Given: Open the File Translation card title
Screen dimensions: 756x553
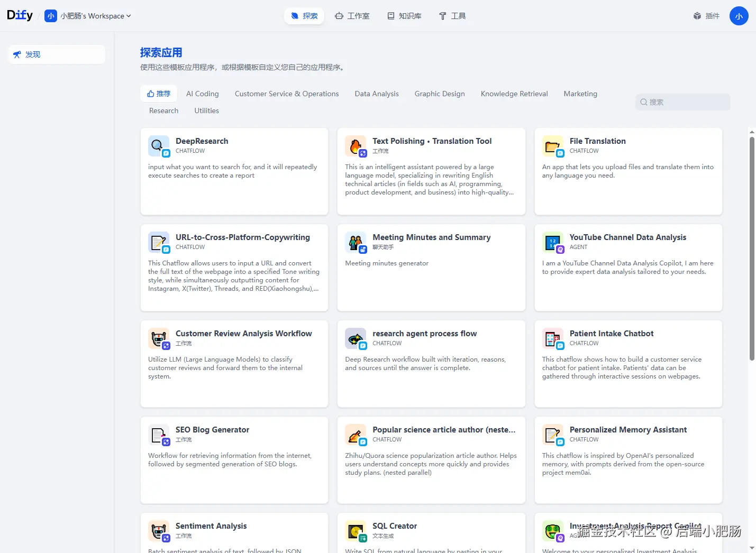Looking at the screenshot, I should point(598,141).
